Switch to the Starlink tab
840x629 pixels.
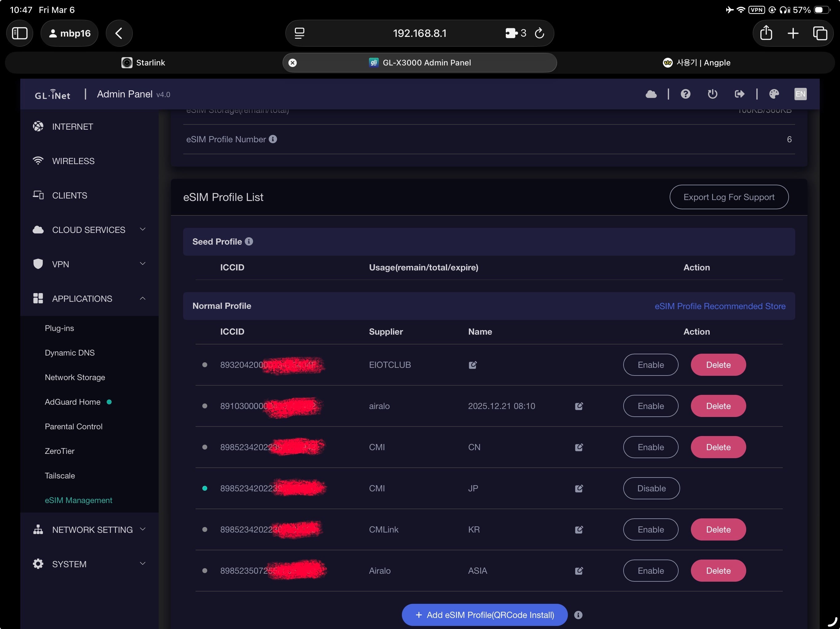click(x=143, y=63)
